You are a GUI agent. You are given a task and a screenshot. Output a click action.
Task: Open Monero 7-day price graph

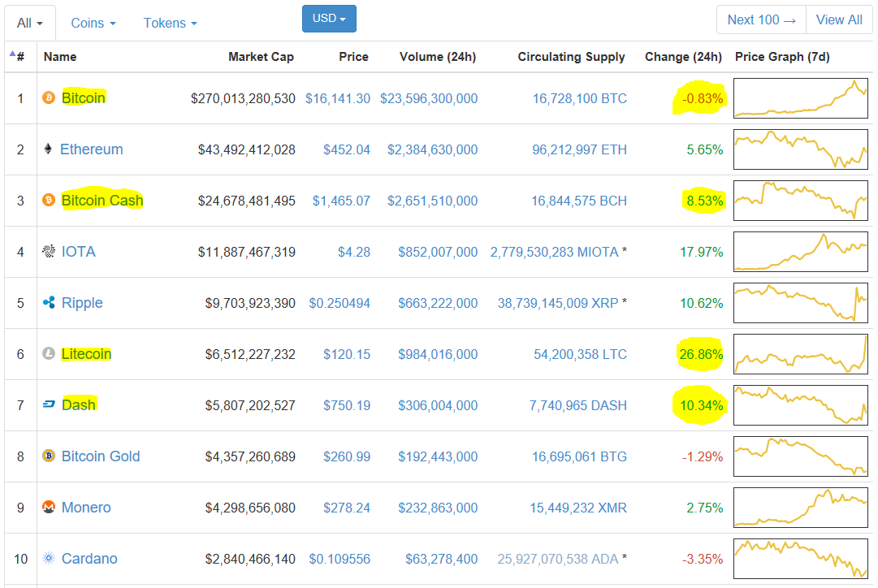(801, 508)
